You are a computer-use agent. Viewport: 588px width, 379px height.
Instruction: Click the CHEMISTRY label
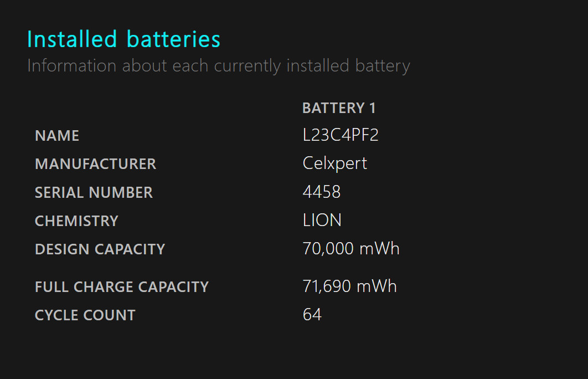pos(76,221)
